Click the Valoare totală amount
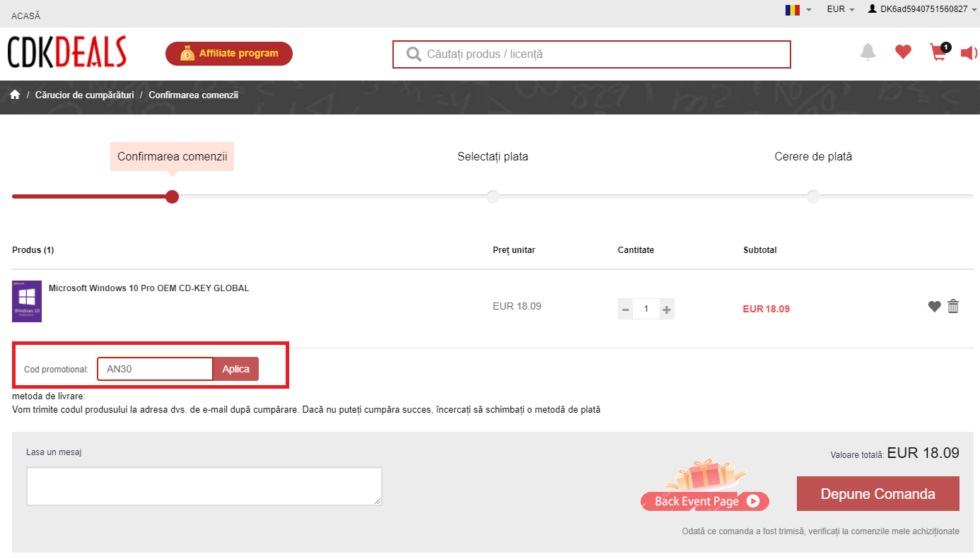Viewport: 980px width, 559px height. coord(923,453)
